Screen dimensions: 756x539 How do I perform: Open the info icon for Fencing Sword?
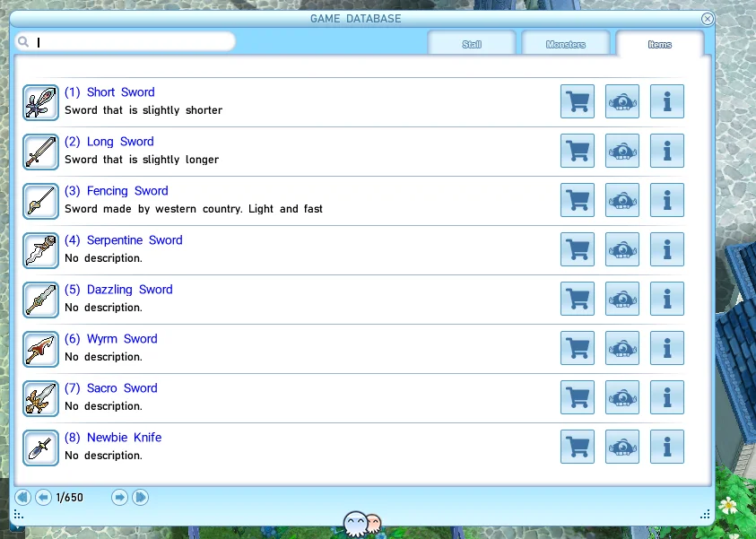tap(666, 200)
